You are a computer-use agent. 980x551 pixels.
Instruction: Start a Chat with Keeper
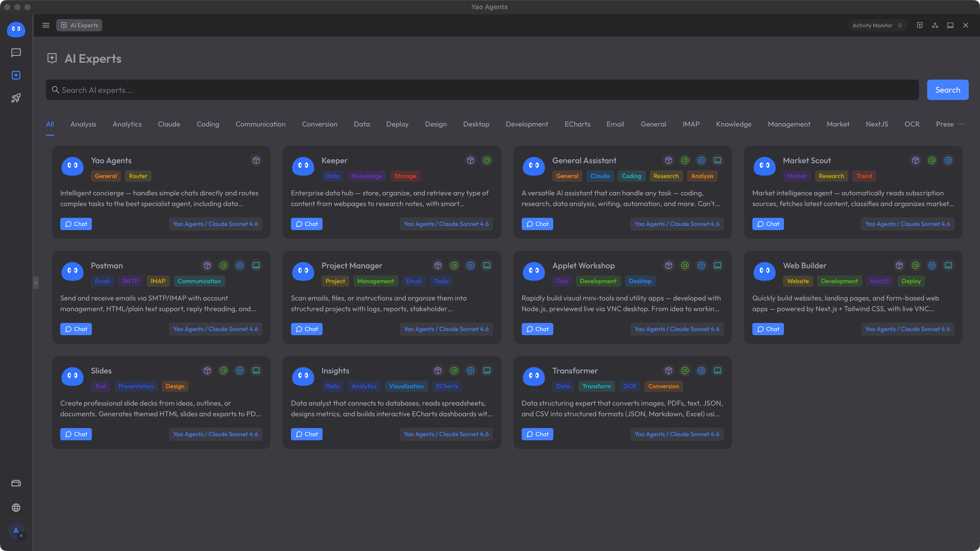click(x=307, y=224)
